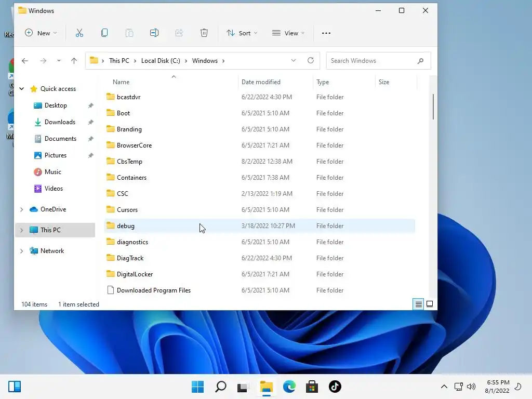Expand the This PC tree node
This screenshot has height=399, width=532.
point(22,230)
